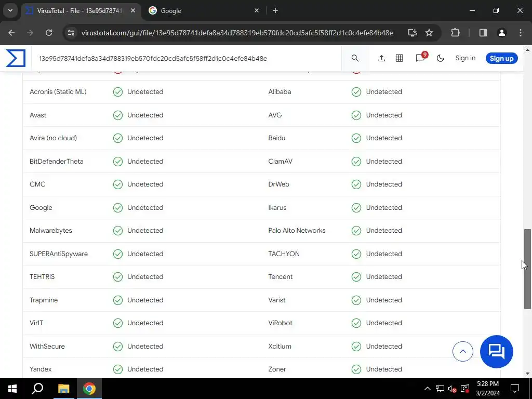Click the Sign in link
This screenshot has height=399, width=532.
pos(465,58)
